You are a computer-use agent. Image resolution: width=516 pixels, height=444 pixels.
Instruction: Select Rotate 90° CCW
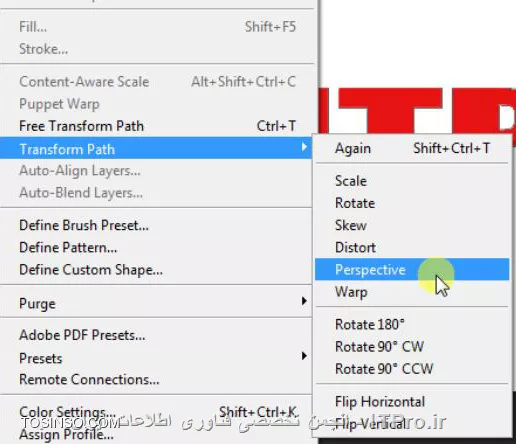point(412,369)
